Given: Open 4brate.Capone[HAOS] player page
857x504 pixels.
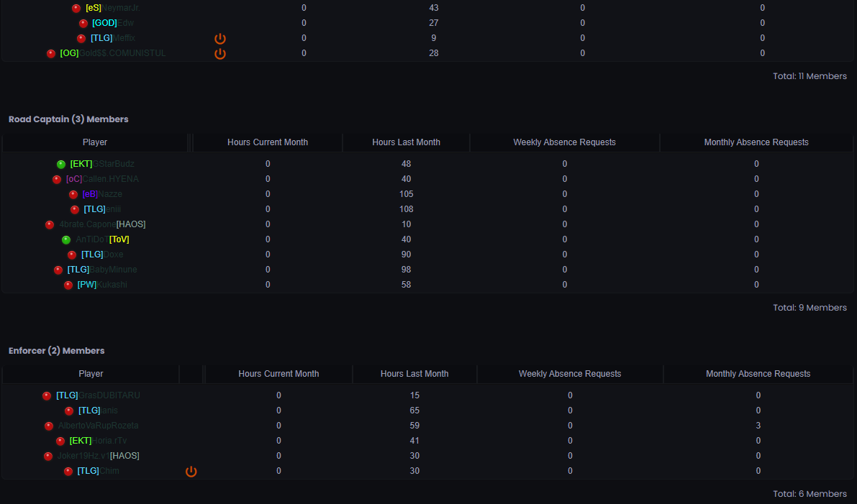Looking at the screenshot, I should 102,224.
